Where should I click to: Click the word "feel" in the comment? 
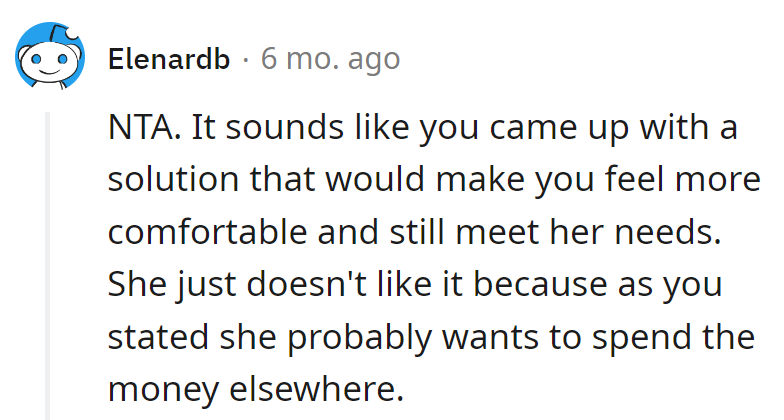click(x=632, y=180)
